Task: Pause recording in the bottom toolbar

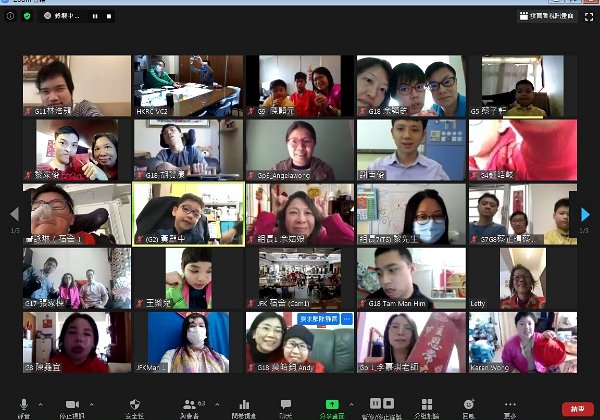Action: (375, 404)
